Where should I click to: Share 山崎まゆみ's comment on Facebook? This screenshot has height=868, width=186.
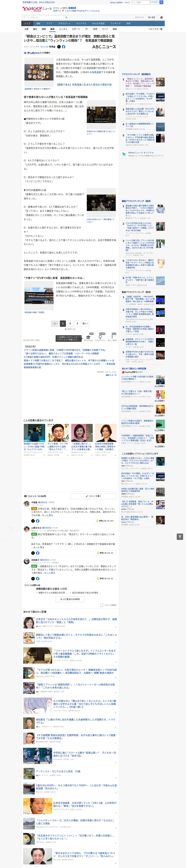[38, 553]
